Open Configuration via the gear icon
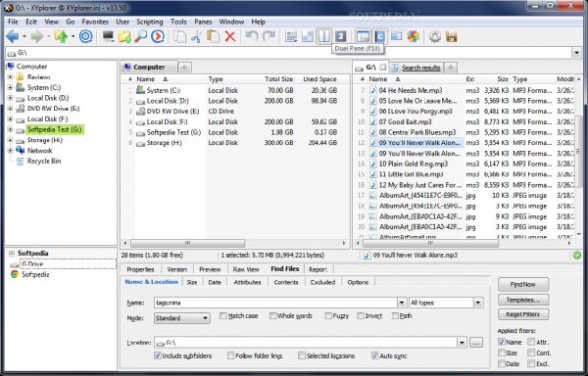 pos(435,36)
